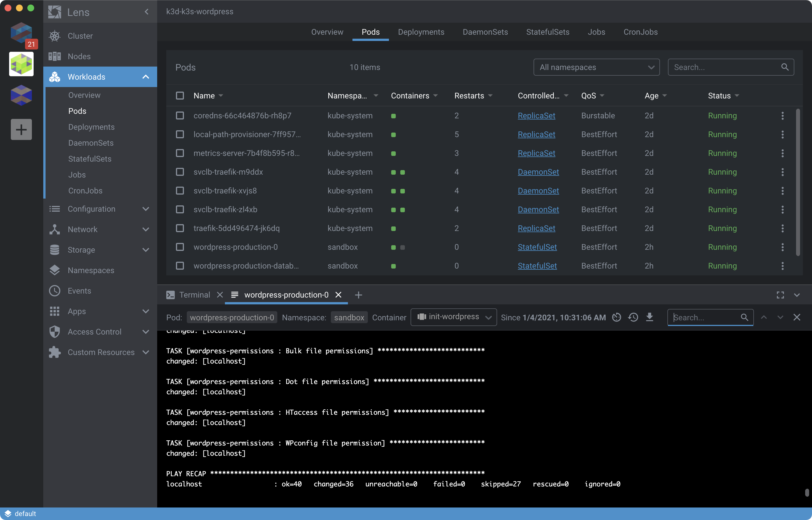812x520 pixels.
Task: Expand the Apps sidebar section
Action: (146, 311)
